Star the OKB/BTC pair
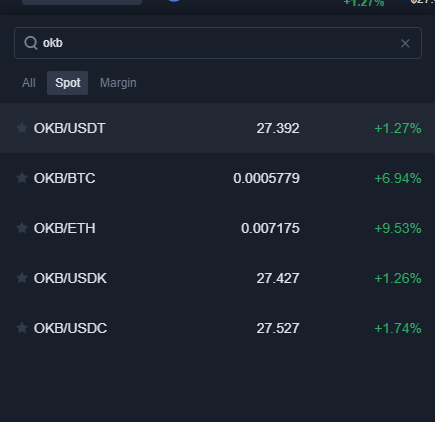The height and width of the screenshot is (422, 435). click(x=22, y=178)
